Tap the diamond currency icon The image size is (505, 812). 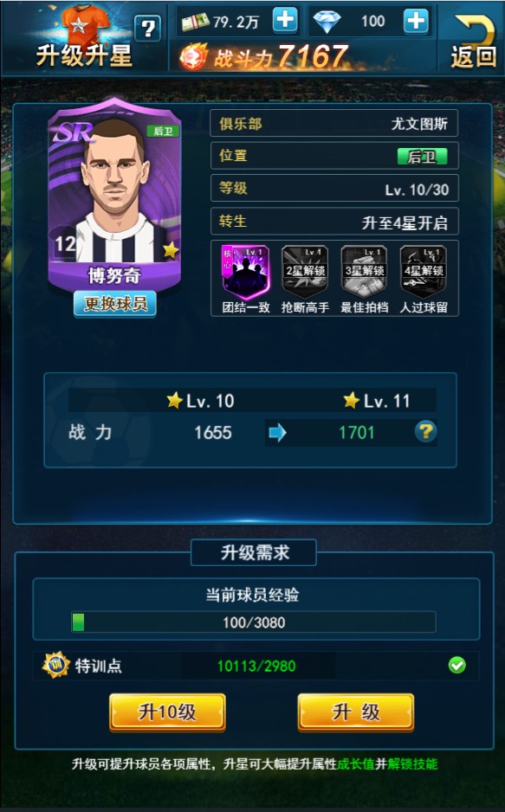[x=327, y=22]
